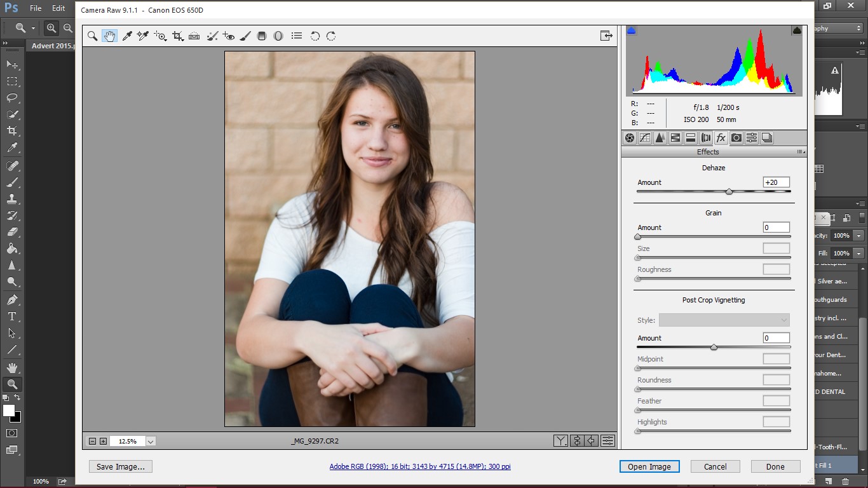868x488 pixels.
Task: Click the Vignetting Amount slider handle
Action: (714, 347)
